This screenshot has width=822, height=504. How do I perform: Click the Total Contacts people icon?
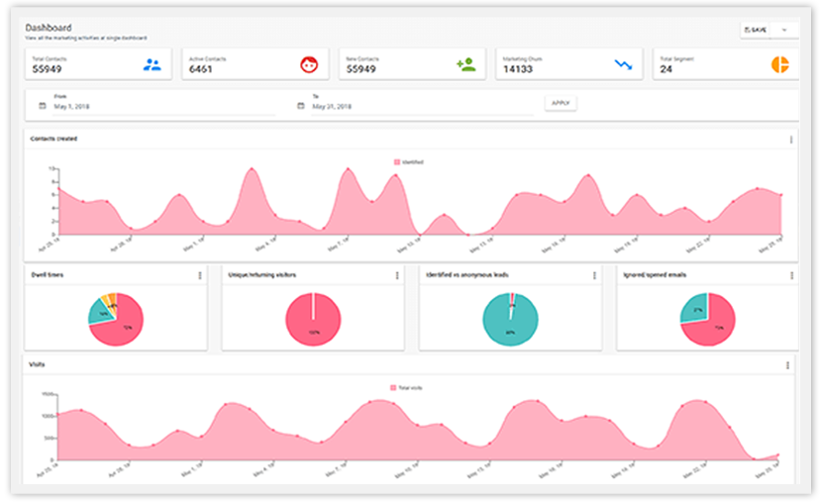tap(153, 64)
